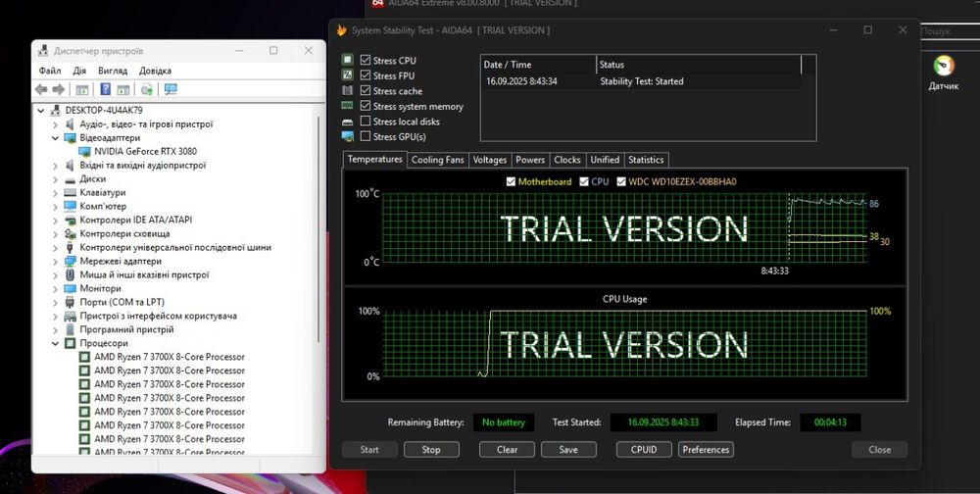Click the flame icon in System Stability Test title bar
Screen dimensions: 980x494
pos(341,30)
